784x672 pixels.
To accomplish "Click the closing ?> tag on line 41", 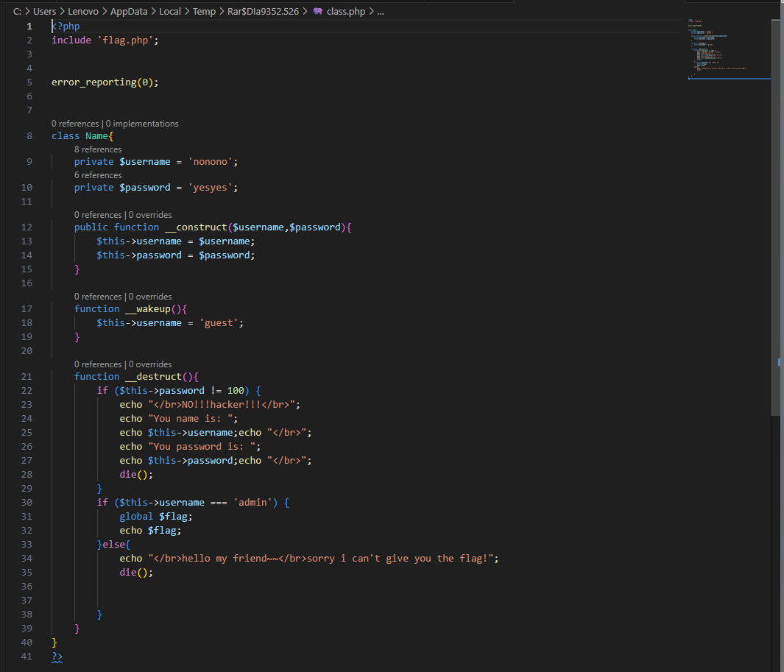I will [57, 657].
